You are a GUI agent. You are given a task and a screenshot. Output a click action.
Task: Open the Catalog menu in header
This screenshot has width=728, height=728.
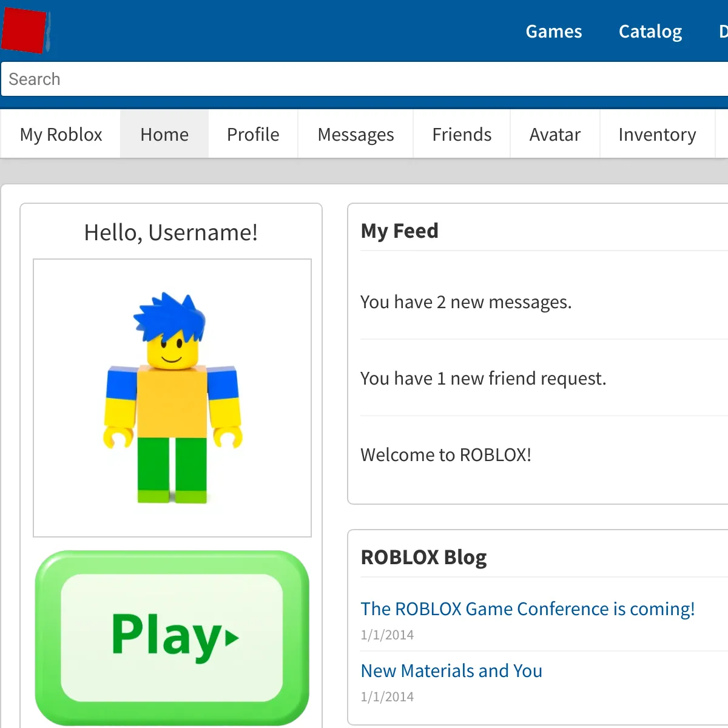pos(650,32)
